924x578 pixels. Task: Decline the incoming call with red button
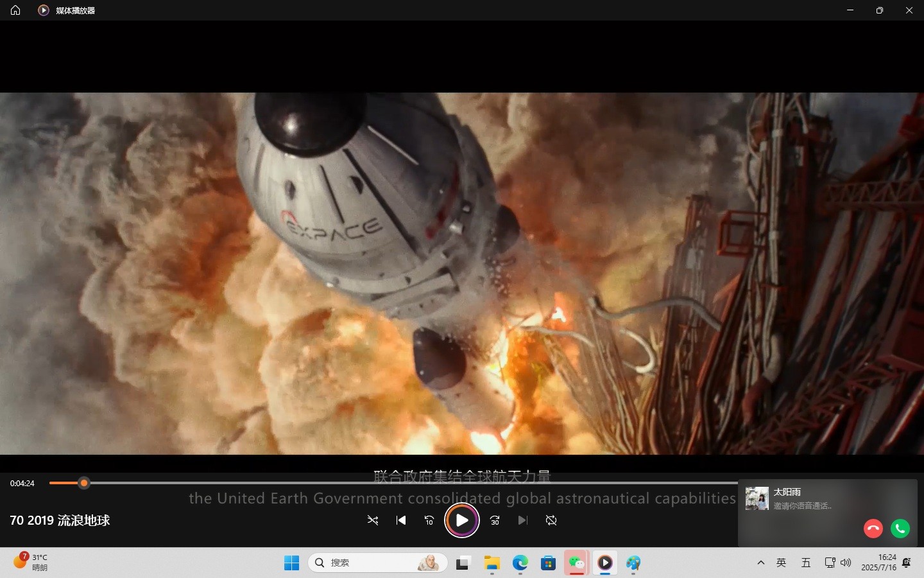click(x=873, y=529)
